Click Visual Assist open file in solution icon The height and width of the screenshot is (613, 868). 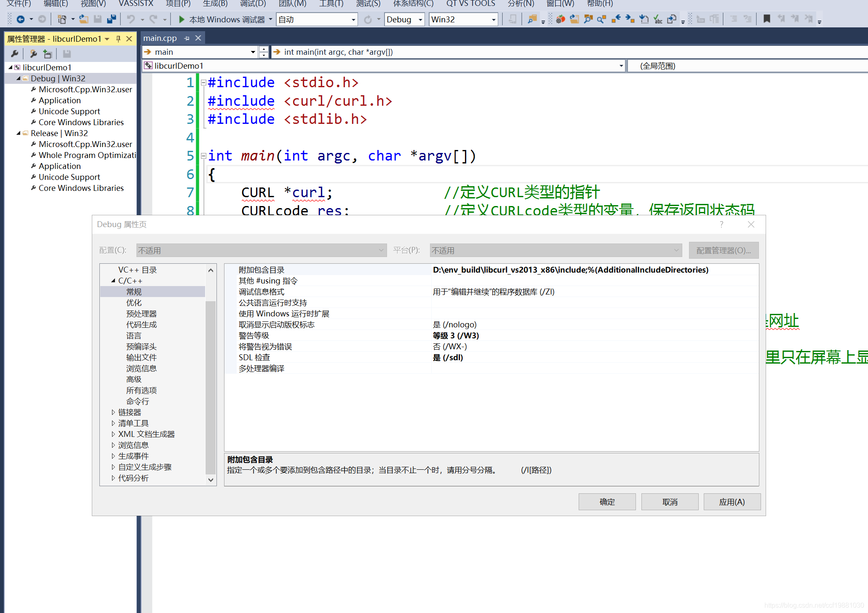tap(574, 19)
